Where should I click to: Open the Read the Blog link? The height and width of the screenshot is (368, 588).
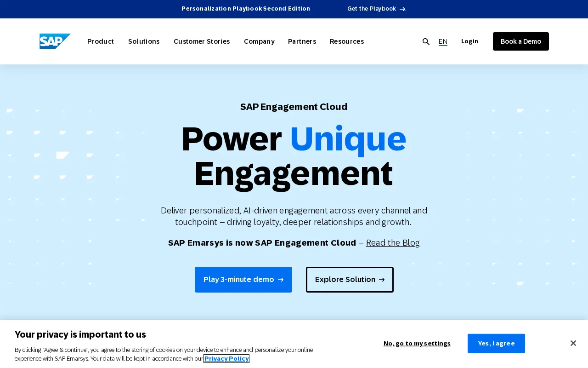pyautogui.click(x=393, y=242)
